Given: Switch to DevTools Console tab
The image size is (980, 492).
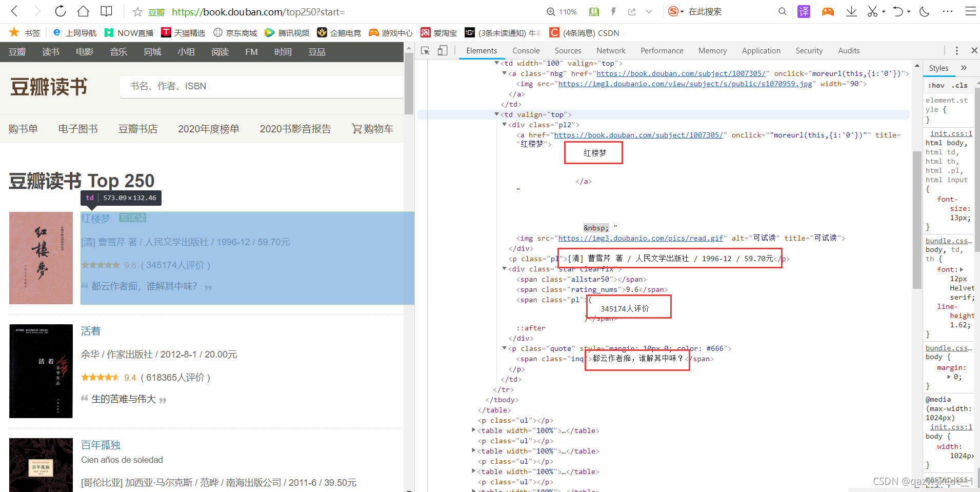Looking at the screenshot, I should (526, 51).
